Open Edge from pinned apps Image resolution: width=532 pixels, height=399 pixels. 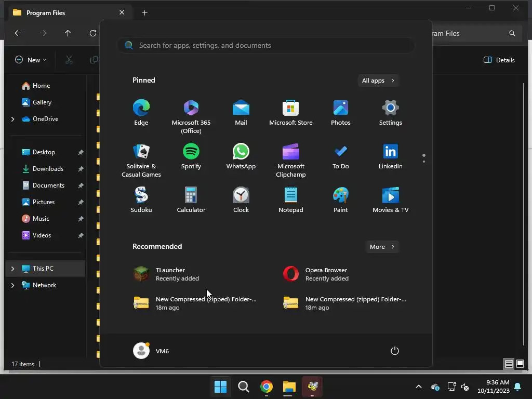[x=141, y=113]
